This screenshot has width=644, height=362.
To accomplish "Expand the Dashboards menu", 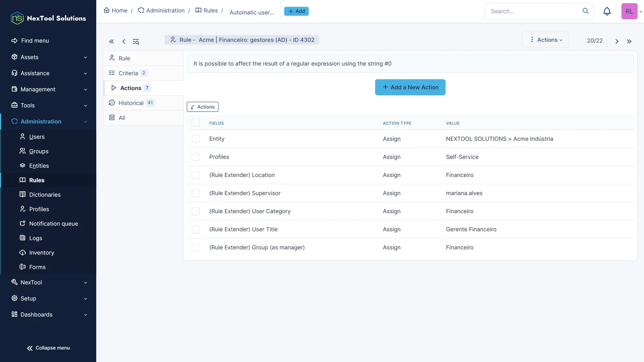I will pyautogui.click(x=48, y=315).
